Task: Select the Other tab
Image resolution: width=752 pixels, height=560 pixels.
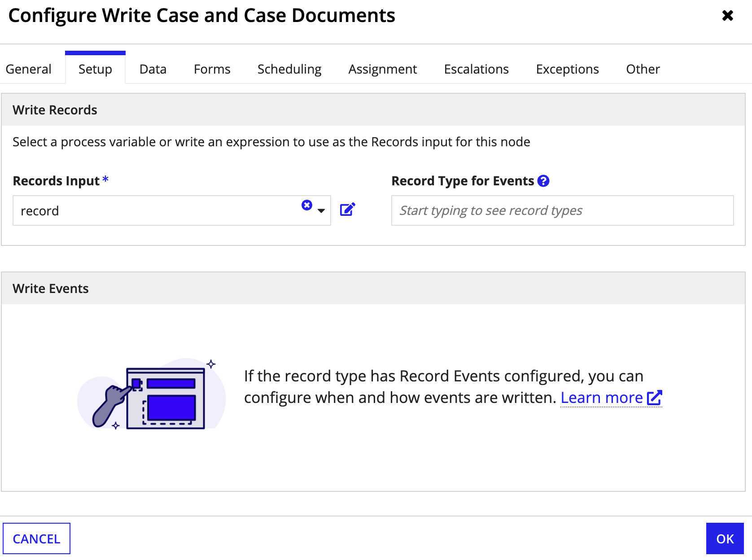Action: coord(643,69)
